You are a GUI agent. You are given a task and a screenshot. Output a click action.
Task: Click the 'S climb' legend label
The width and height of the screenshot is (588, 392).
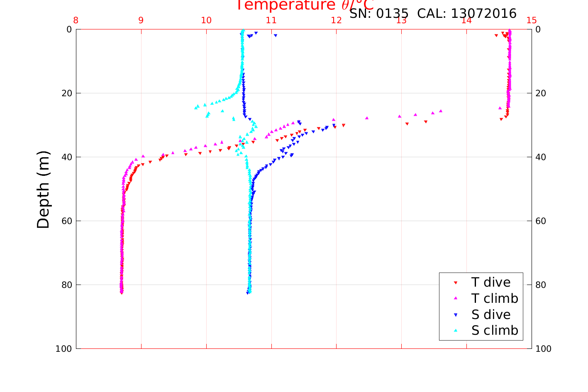click(x=495, y=331)
